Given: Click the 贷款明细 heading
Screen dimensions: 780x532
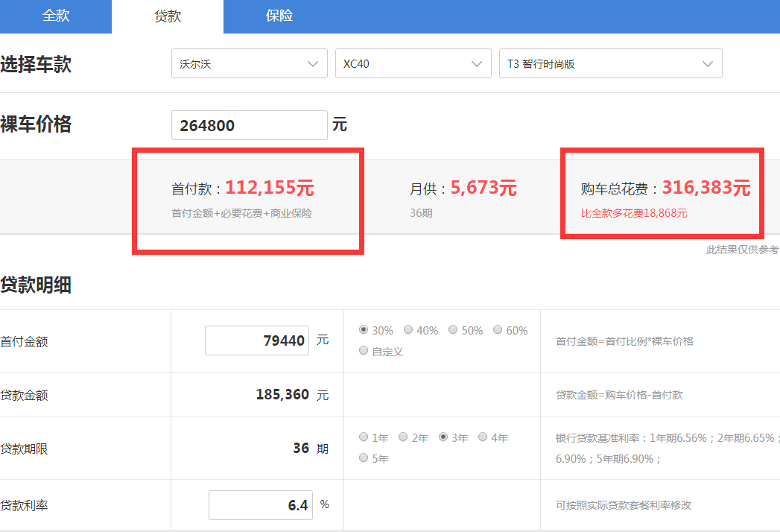Looking at the screenshot, I should click(x=36, y=285).
